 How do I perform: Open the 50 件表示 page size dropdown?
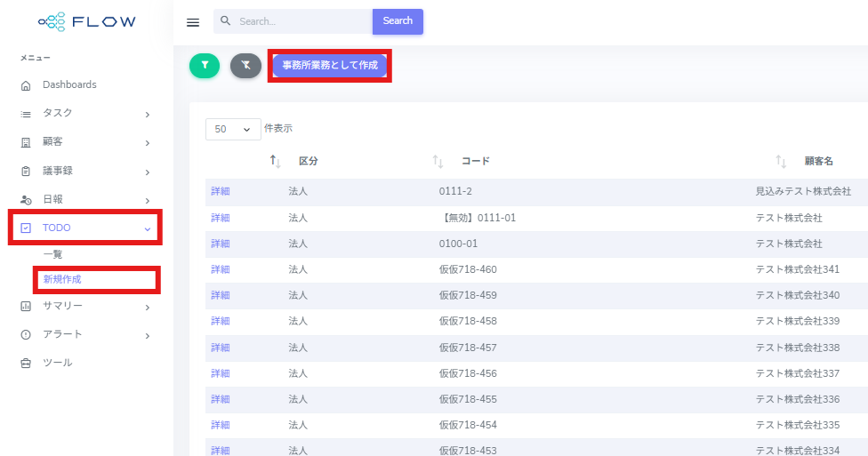(233, 129)
